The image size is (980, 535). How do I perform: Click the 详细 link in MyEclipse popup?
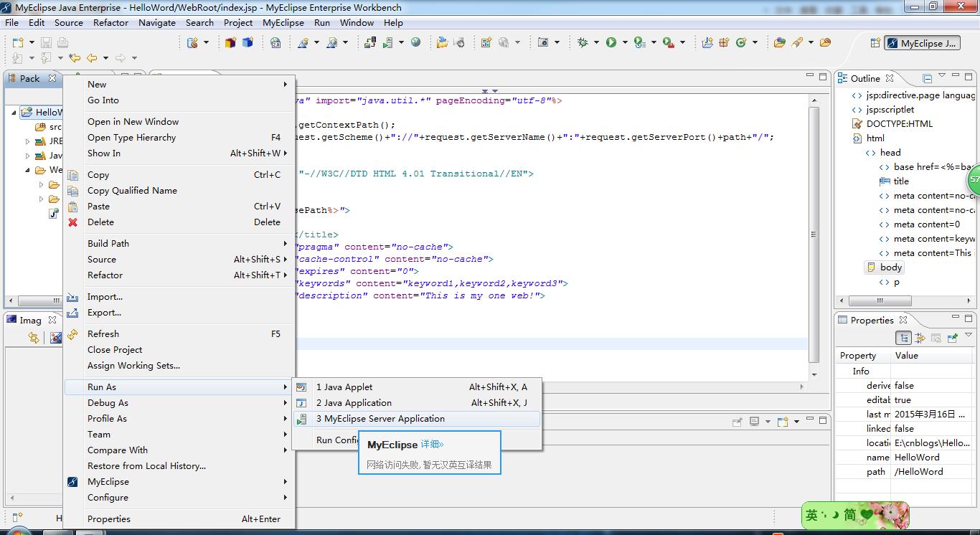pyautogui.click(x=433, y=445)
